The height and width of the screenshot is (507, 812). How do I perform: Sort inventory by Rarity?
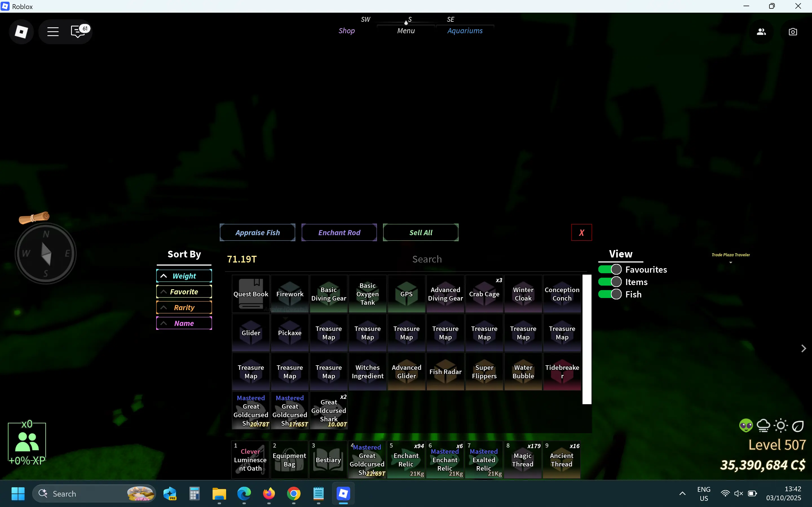184,308
